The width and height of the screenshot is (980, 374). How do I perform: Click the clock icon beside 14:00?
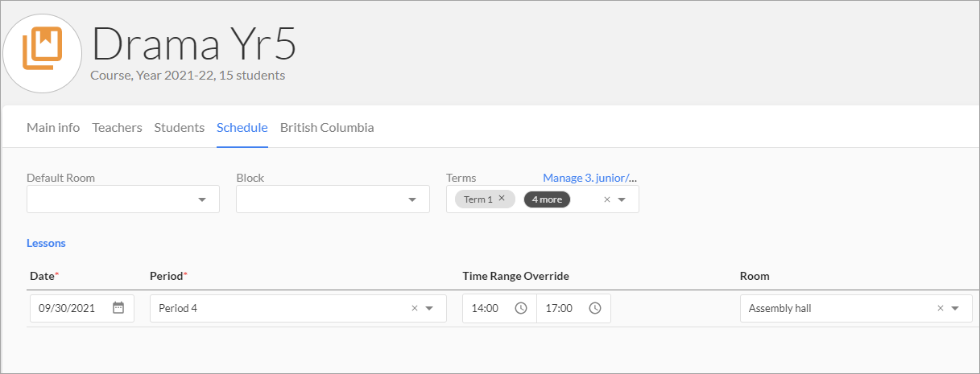(x=521, y=308)
